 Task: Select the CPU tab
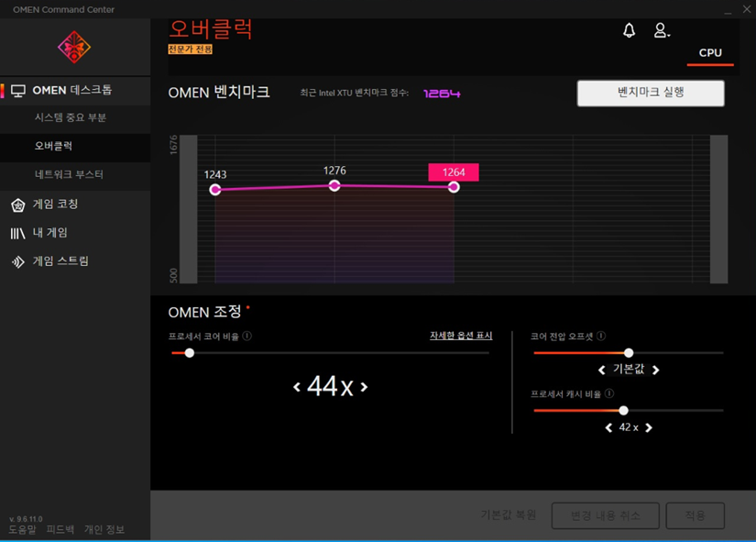710,53
